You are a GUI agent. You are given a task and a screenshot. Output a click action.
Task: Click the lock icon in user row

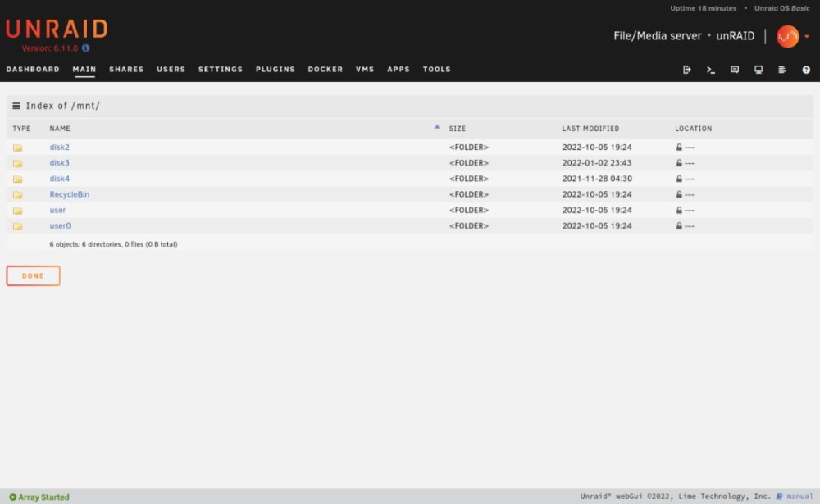coord(679,210)
